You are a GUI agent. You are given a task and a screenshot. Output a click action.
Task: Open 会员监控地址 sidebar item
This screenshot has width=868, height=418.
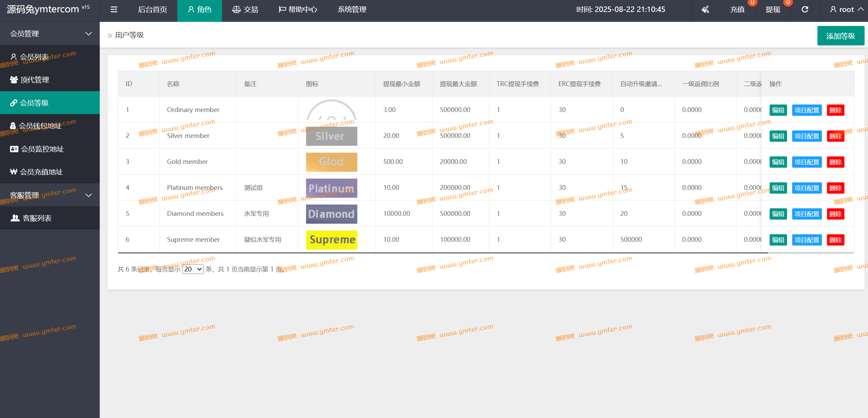(42, 149)
